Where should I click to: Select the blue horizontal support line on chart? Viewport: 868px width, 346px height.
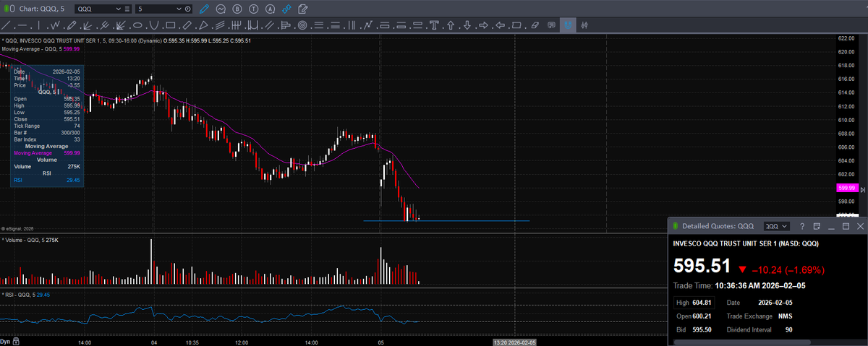pyautogui.click(x=446, y=221)
